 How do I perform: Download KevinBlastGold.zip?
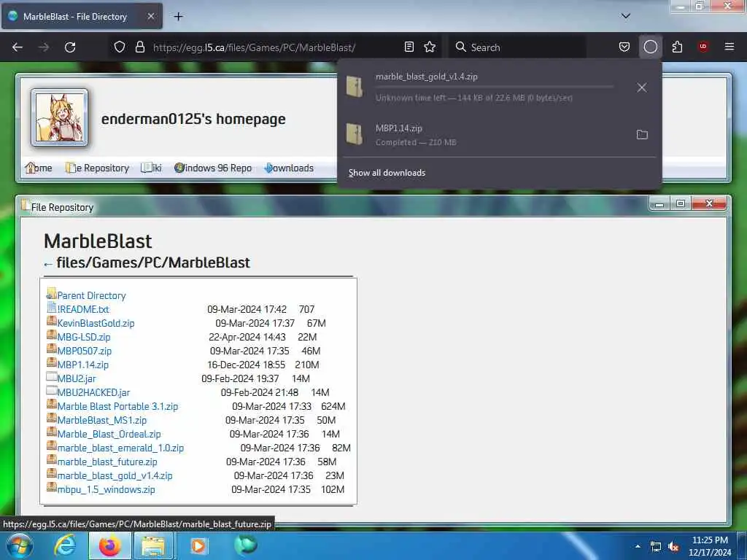pyautogui.click(x=96, y=323)
